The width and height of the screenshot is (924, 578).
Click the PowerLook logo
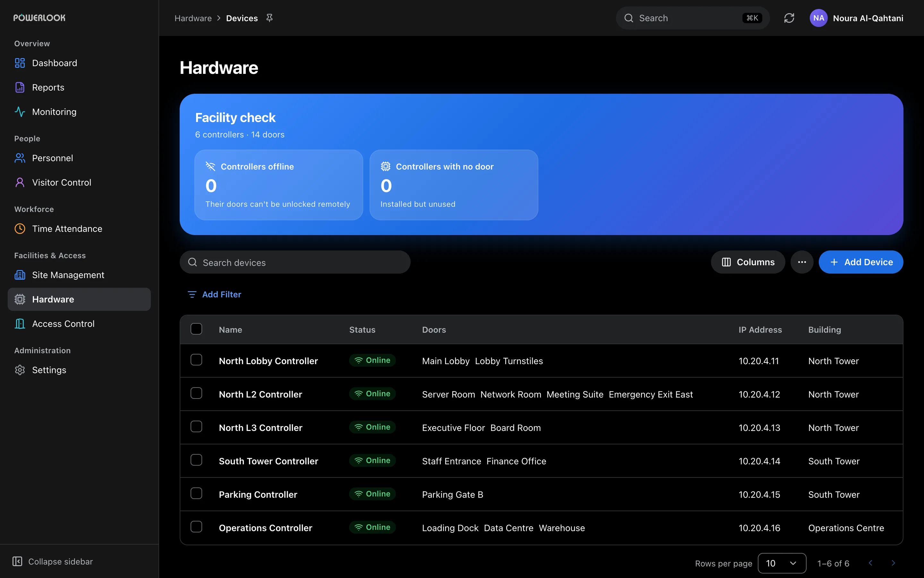(39, 18)
